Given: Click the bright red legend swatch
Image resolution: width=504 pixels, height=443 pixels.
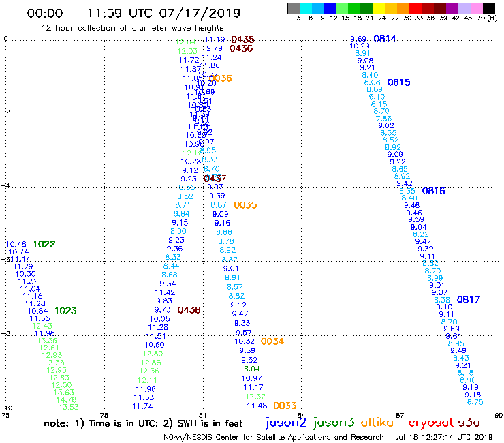Looking at the screenshot, I should 415,8.
